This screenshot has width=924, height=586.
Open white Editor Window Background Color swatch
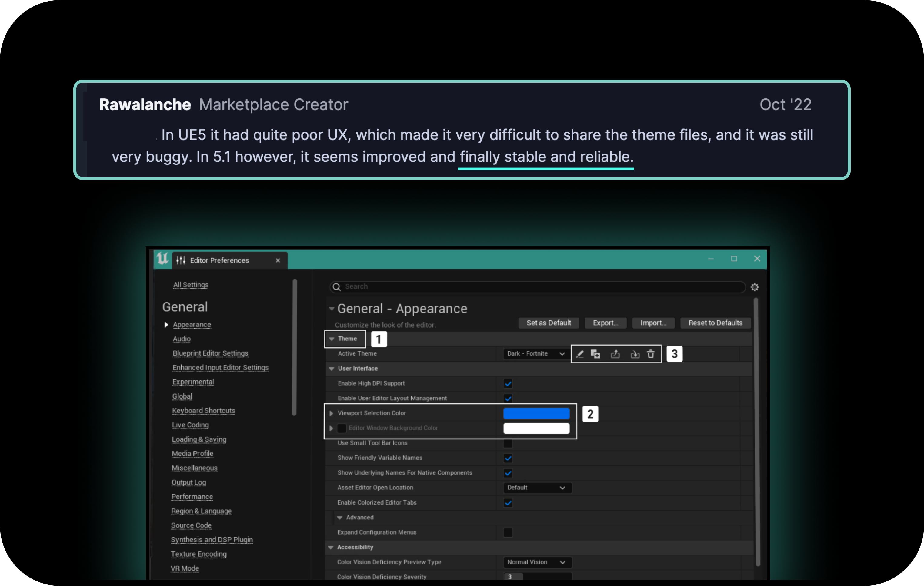(536, 428)
